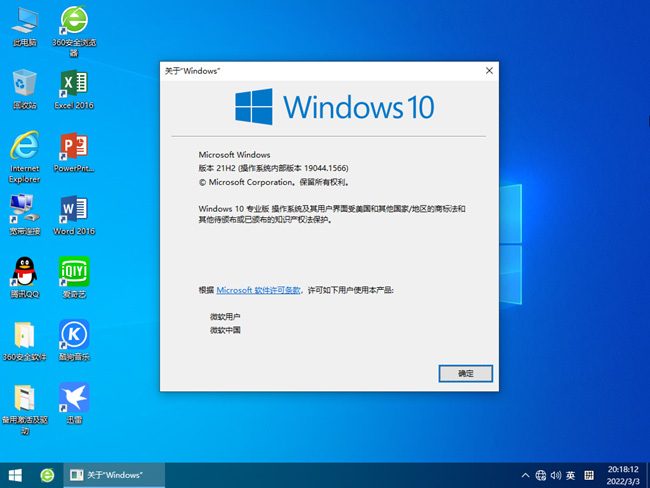Open PowerPoint shortcut on desktop
This screenshot has width=650, height=488.
(74, 153)
